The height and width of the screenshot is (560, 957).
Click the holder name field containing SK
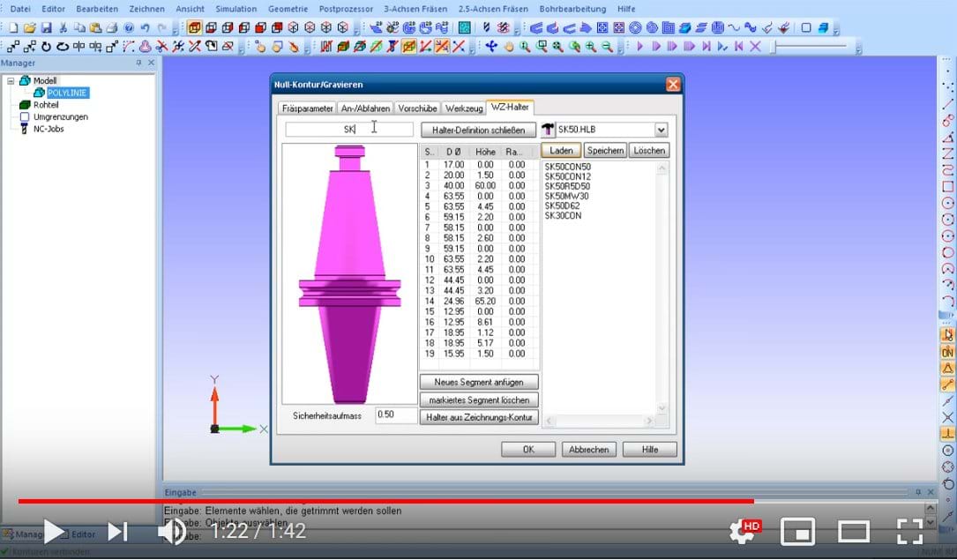[x=349, y=130]
